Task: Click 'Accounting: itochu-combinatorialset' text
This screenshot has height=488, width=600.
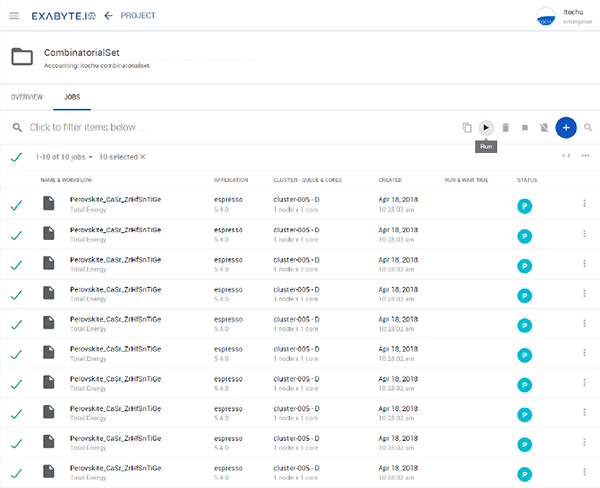Action: click(x=96, y=66)
